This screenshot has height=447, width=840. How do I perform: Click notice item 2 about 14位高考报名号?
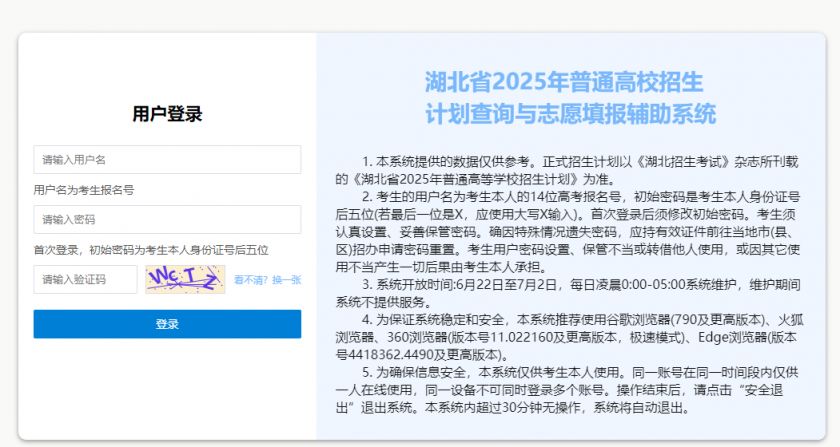point(568,232)
